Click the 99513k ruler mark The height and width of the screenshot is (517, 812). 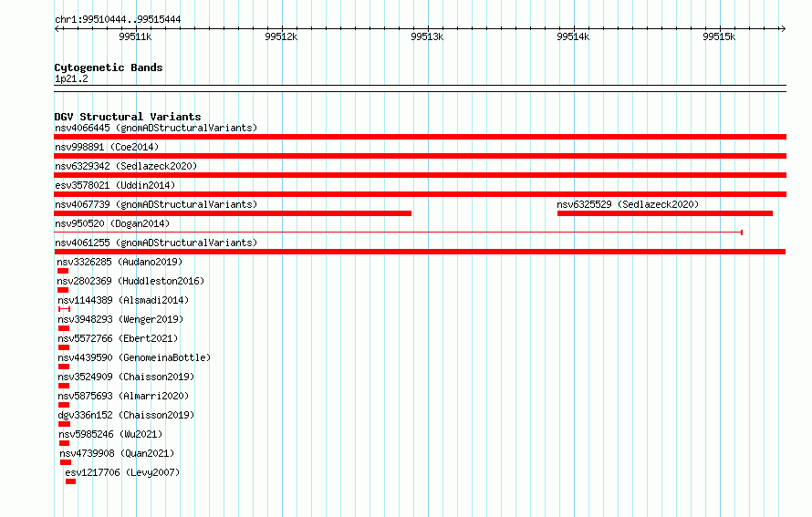(x=427, y=36)
